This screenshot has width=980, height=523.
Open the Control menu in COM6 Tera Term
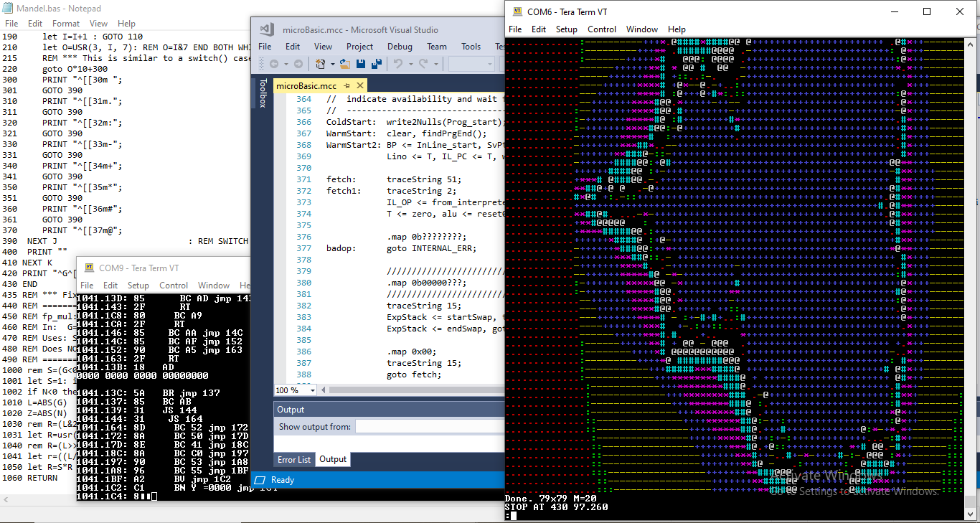(x=602, y=29)
